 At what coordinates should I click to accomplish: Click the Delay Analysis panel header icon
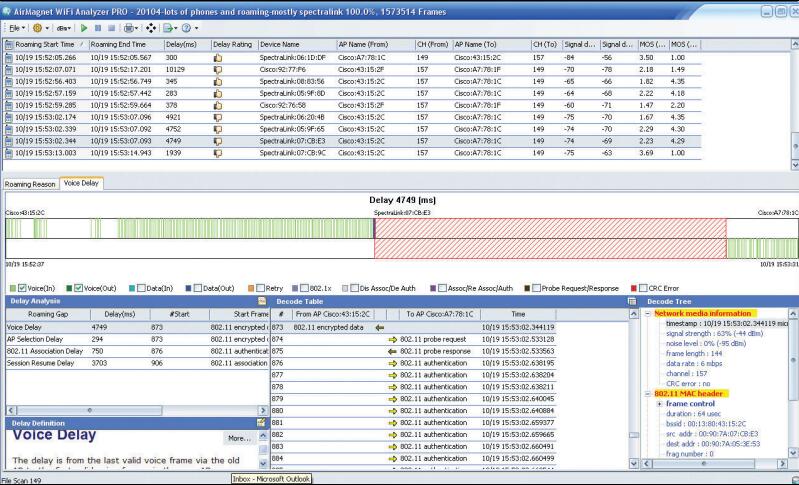coord(262,301)
